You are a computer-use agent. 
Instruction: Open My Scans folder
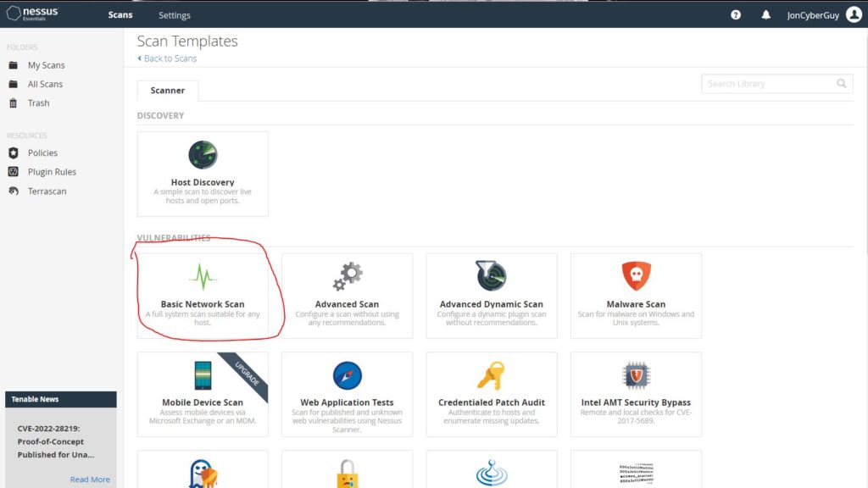[47, 65]
